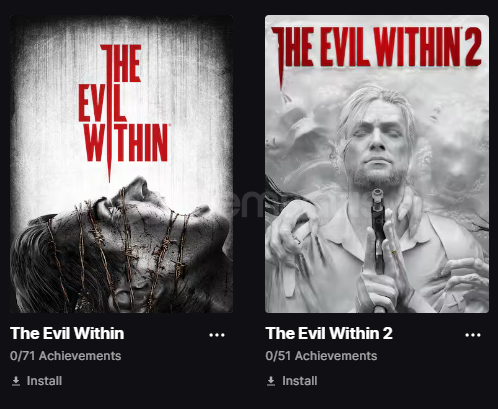Click the pistol on The Evil Within 2 cover
Viewport: 498px width, 409px height.
tap(379, 233)
